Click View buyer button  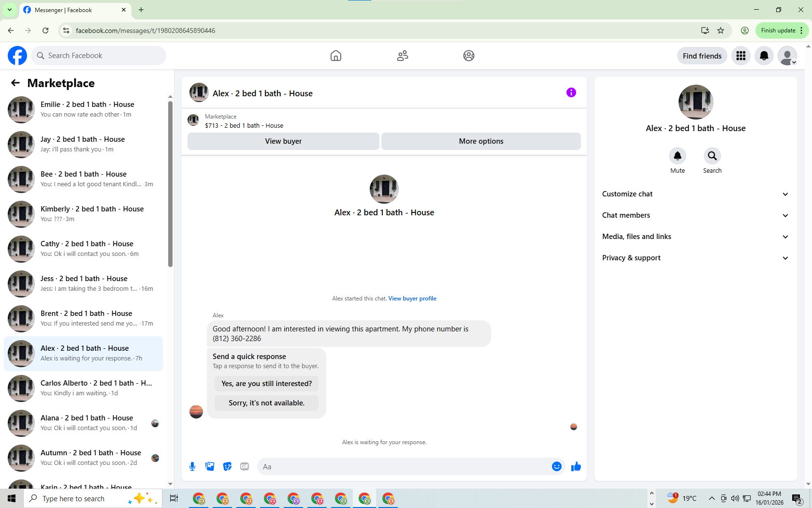(283, 141)
